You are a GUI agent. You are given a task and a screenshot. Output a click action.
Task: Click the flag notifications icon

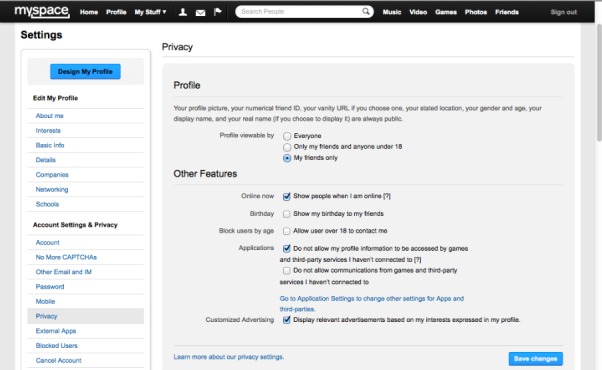click(218, 12)
